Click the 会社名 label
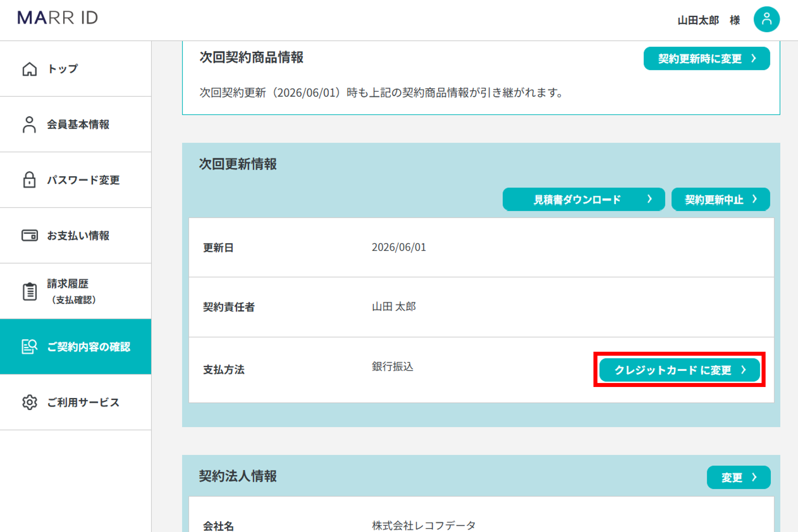 218,526
